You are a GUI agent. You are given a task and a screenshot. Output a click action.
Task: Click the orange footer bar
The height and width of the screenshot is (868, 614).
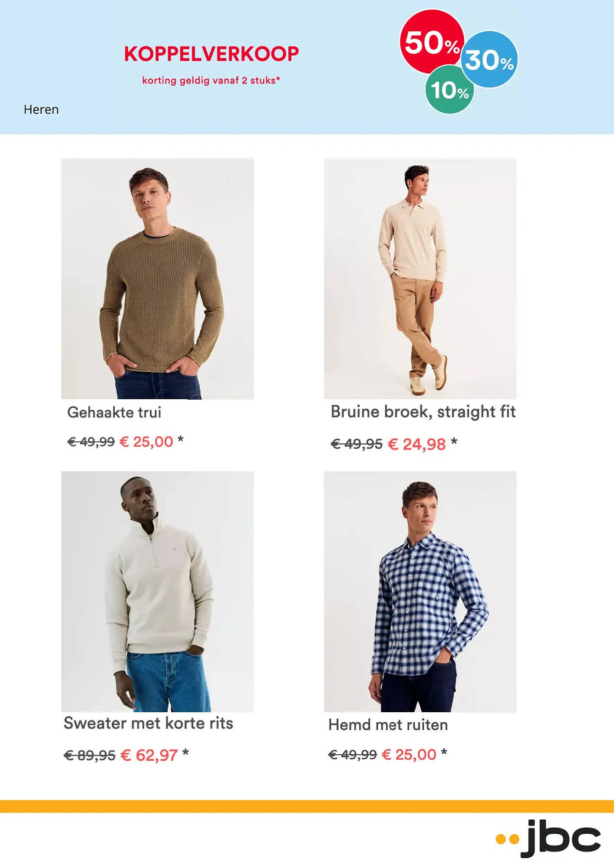coord(307,806)
